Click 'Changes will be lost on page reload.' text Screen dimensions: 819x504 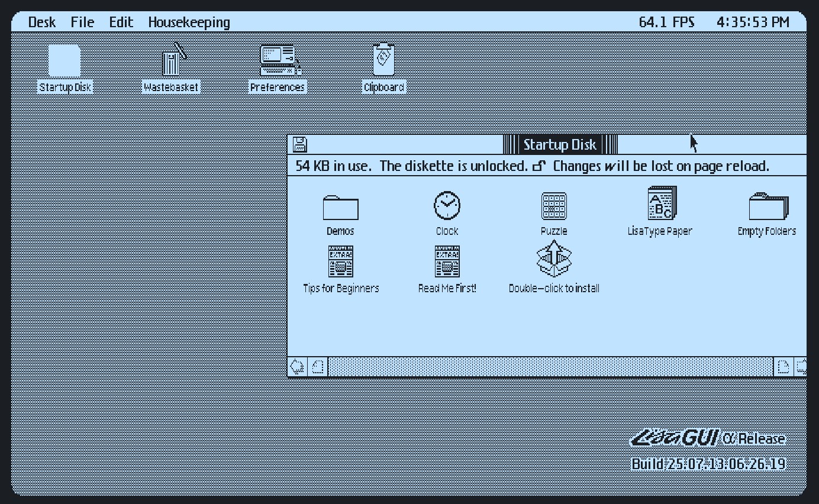point(661,166)
